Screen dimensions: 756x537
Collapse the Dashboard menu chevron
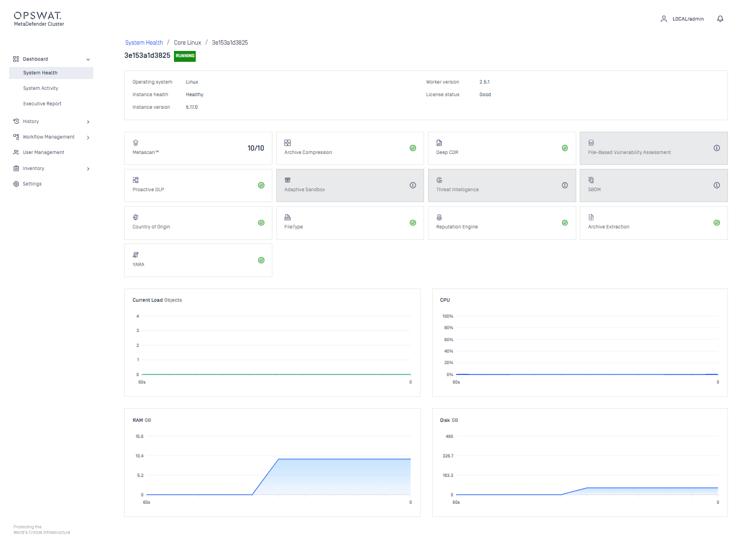tap(88, 60)
